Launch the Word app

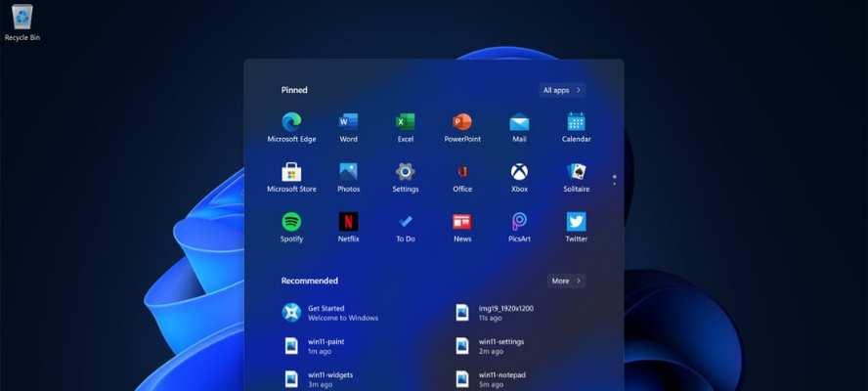(348, 127)
